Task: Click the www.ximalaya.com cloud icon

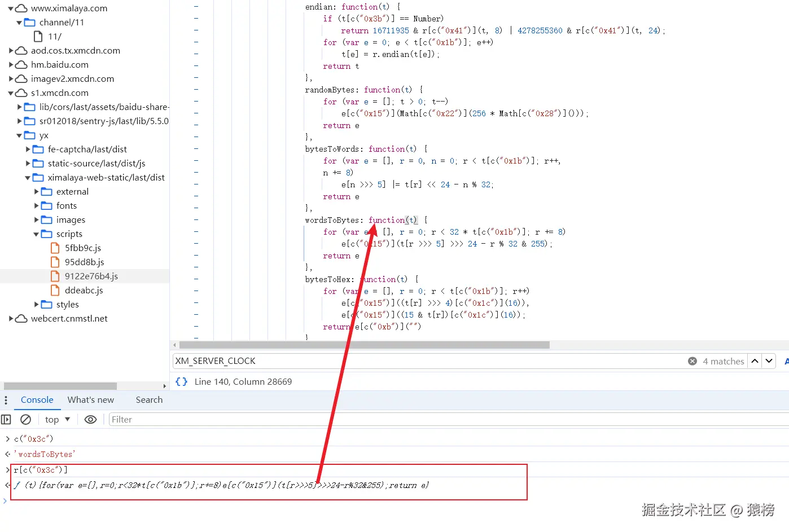Action: (x=21, y=8)
